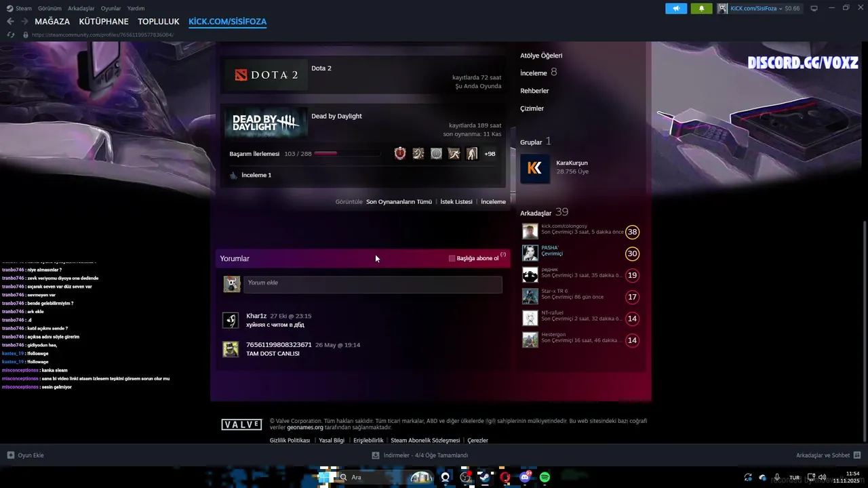
Task: Open the KaraKurşun group logo
Action: coord(535,168)
